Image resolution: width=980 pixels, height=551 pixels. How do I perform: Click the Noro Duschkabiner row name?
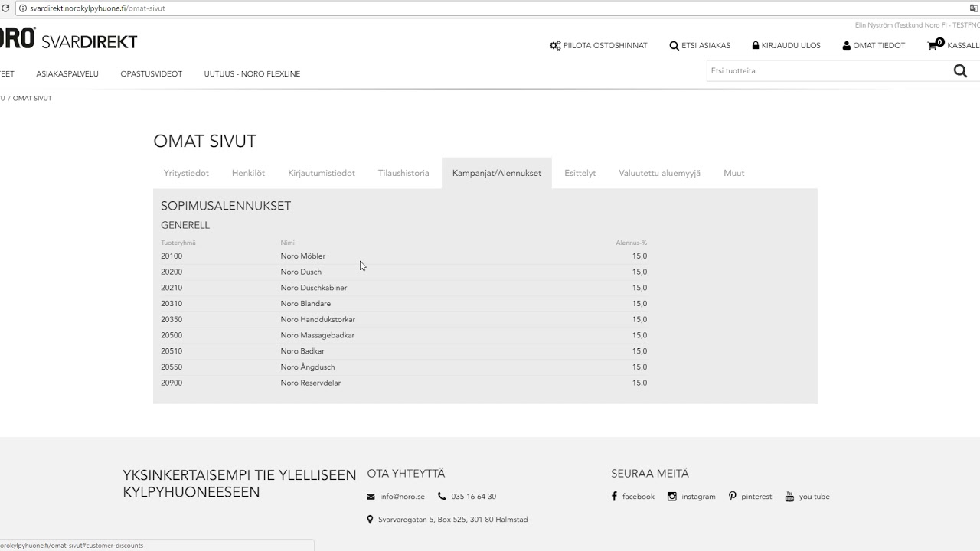pos(314,288)
